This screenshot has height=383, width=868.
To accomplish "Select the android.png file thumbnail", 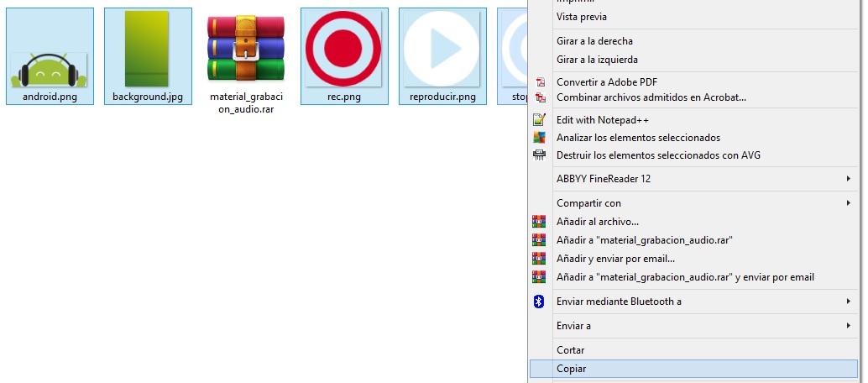I will point(49,55).
